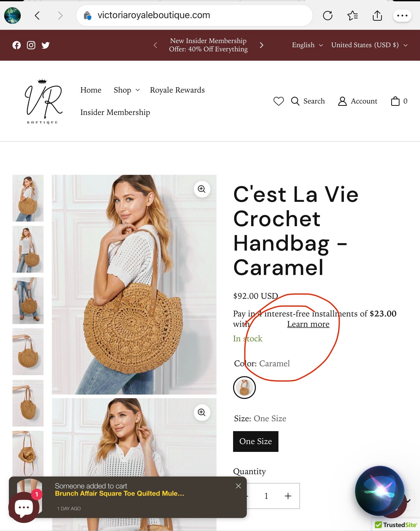The image size is (420, 531).
Task: Expand the Shop menu
Action: 127,90
